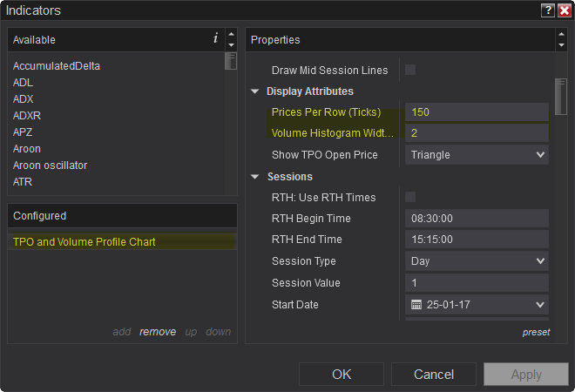Enable RTH: Use RTH Times checkbox
575x392 pixels.
coord(410,197)
